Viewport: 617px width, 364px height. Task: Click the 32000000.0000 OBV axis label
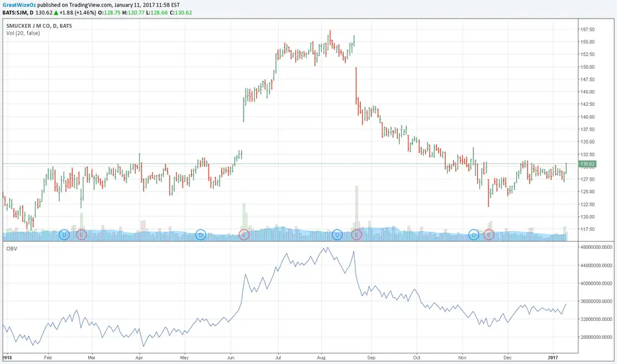pyautogui.click(x=596, y=319)
